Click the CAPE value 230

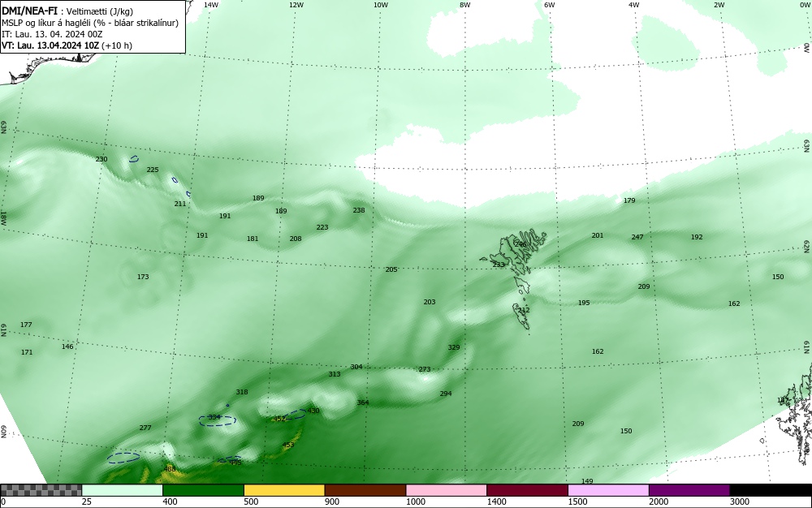point(101,159)
